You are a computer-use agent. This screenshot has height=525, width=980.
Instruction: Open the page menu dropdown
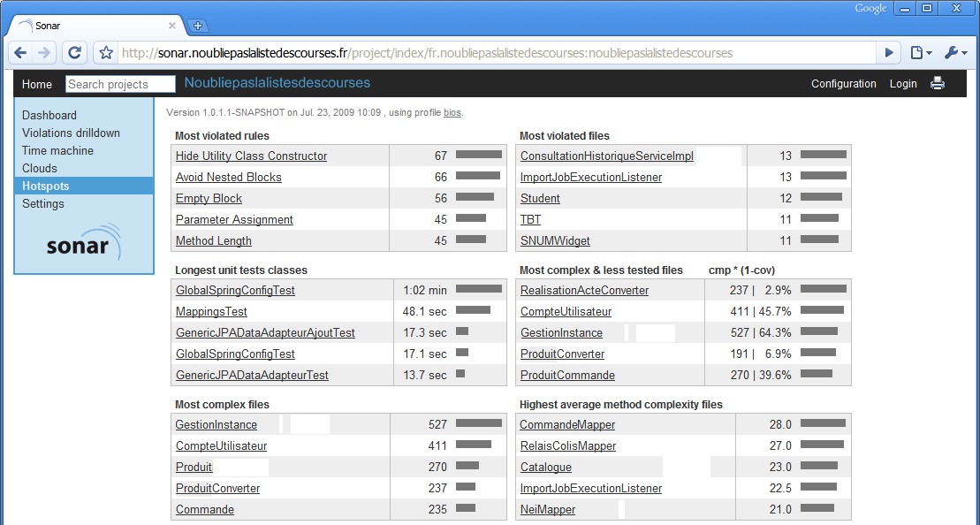coord(921,53)
